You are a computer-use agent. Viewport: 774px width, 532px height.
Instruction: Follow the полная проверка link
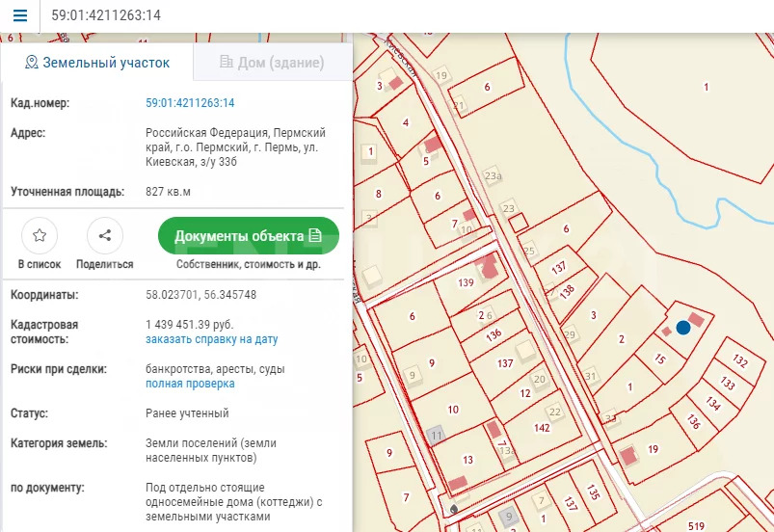point(190,384)
